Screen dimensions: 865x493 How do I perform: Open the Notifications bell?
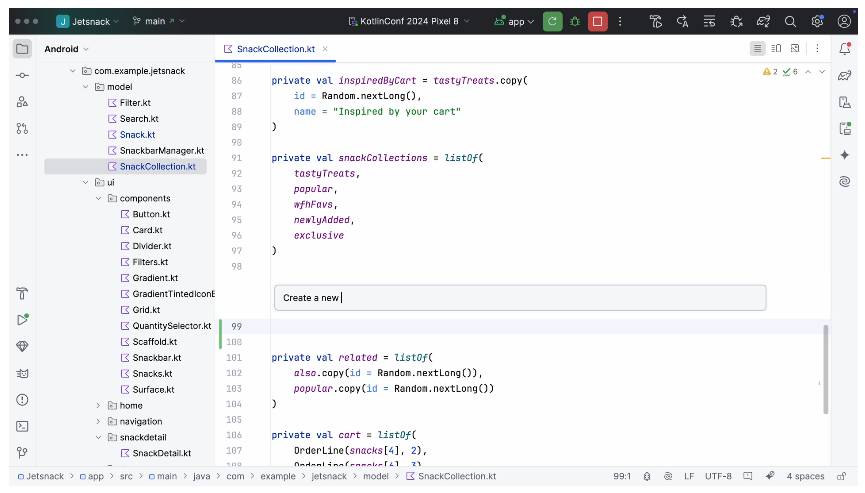tap(845, 49)
